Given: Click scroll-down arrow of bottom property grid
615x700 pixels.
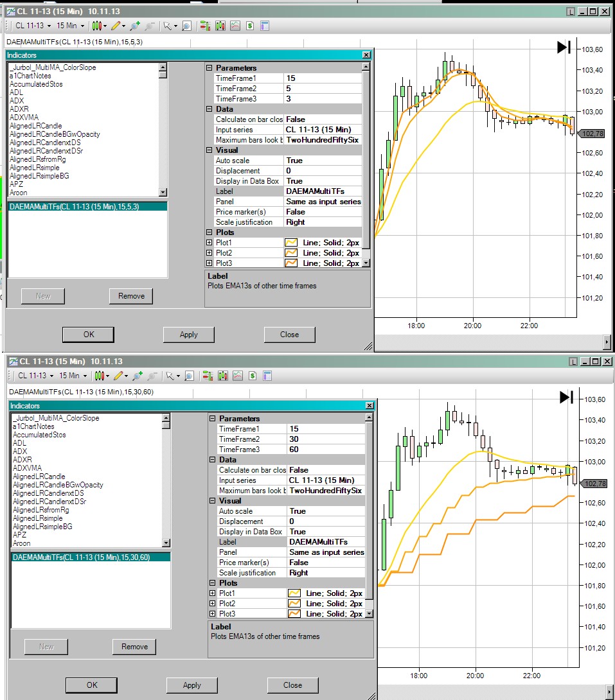Looking at the screenshot, I should pyautogui.click(x=369, y=614).
